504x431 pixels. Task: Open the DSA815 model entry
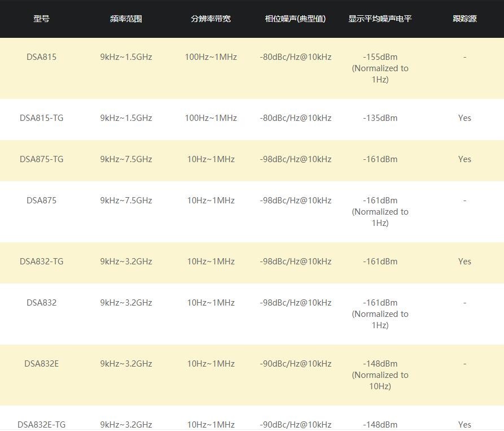click(x=41, y=57)
